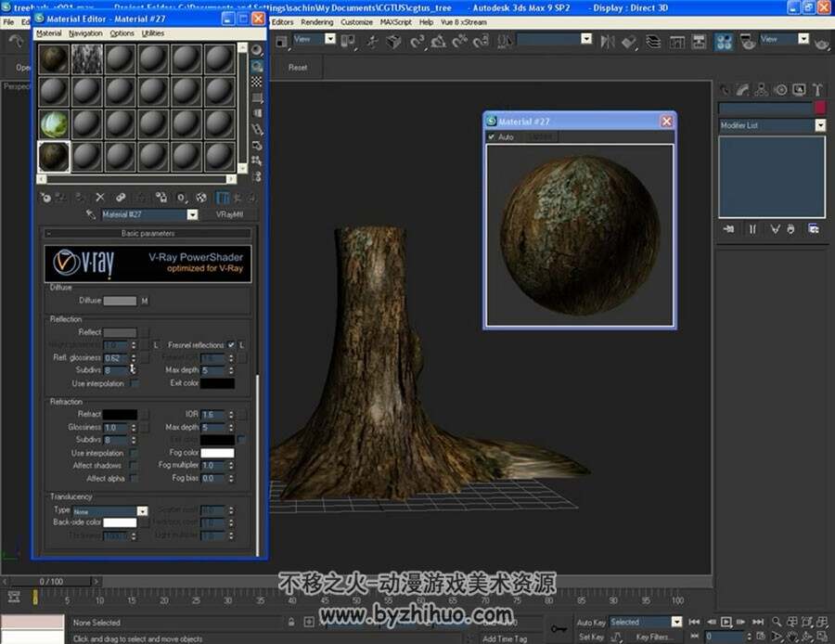
Task: Click Mirror tool in main toolbar
Action: click(607, 42)
